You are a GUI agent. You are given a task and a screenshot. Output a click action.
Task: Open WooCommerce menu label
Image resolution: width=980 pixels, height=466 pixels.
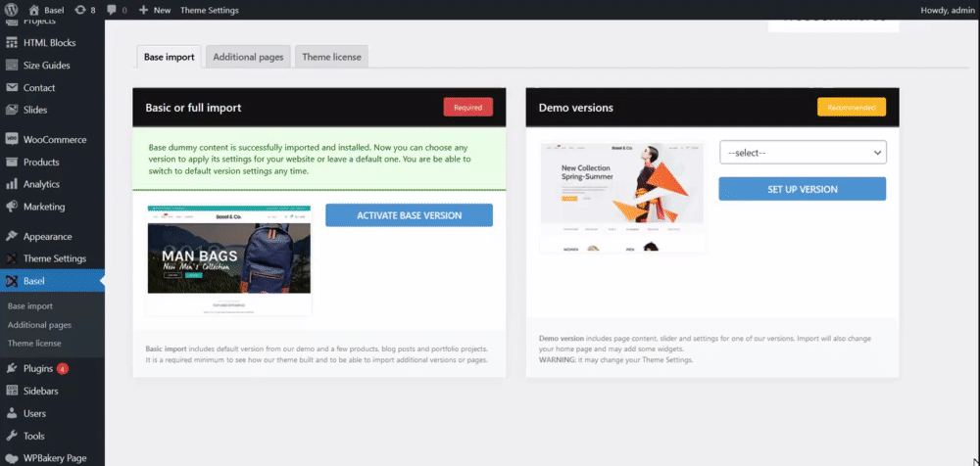coord(55,139)
